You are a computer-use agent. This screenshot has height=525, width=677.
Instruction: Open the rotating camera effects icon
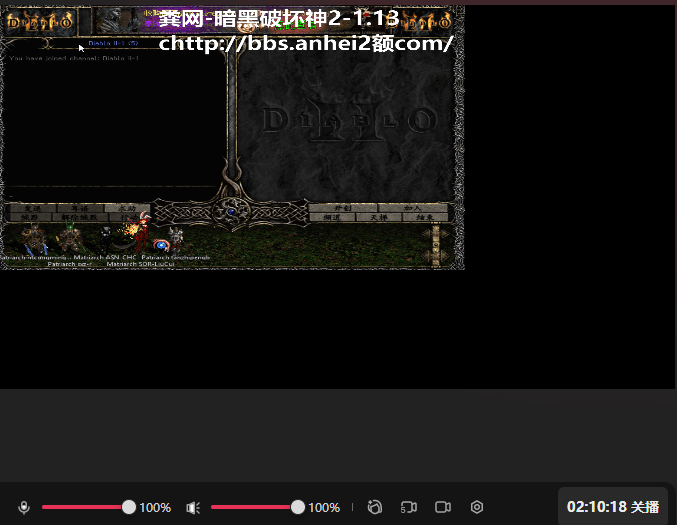click(374, 507)
